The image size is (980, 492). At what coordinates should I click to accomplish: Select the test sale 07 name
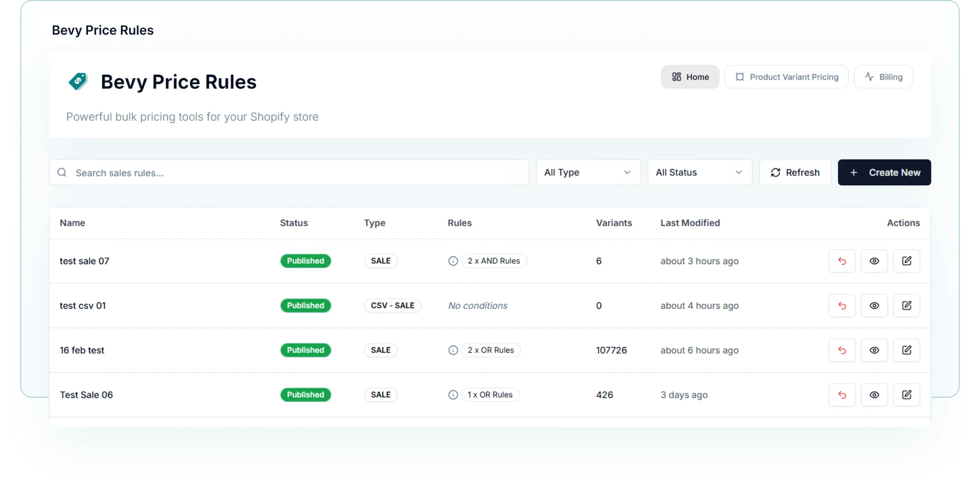[x=85, y=261]
